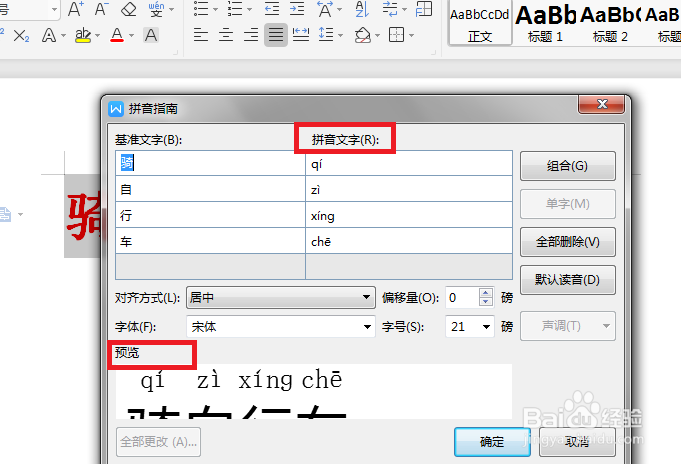681x464 pixels.
Task: Open the borders dropdown arrow
Action: 411,36
